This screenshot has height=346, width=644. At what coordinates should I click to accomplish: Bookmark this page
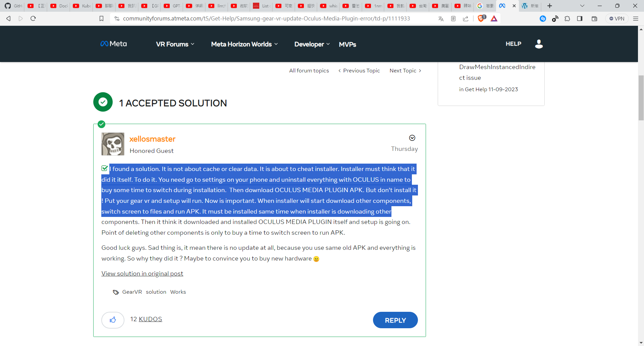coord(101,18)
